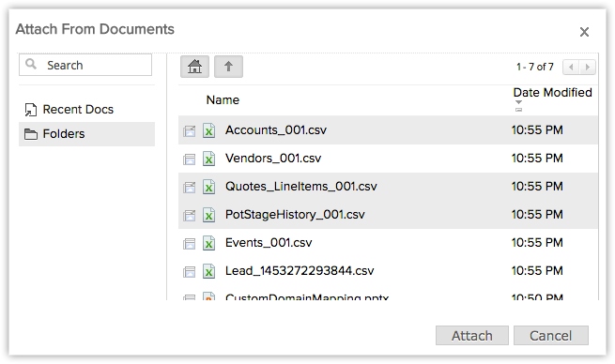Click the search magnifier icon
Viewport: 615px width, 364px height.
click(31, 64)
